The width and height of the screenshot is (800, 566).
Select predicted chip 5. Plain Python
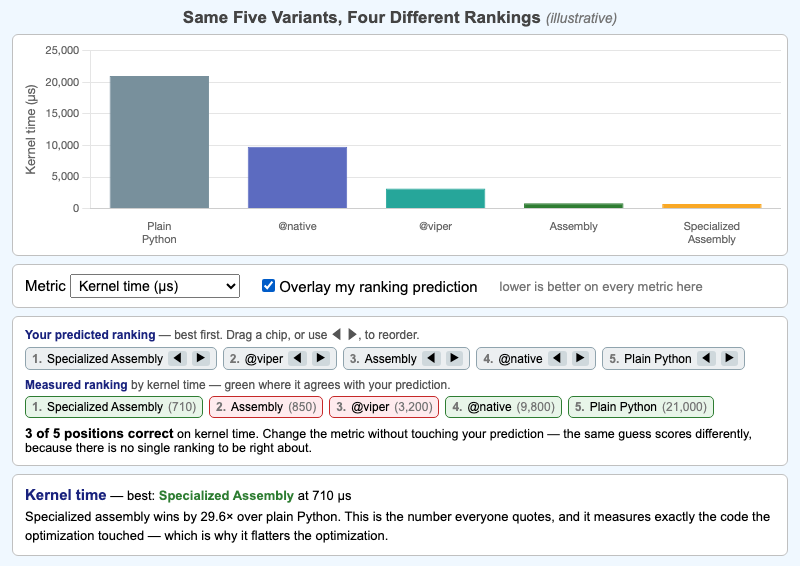[x=673, y=358]
